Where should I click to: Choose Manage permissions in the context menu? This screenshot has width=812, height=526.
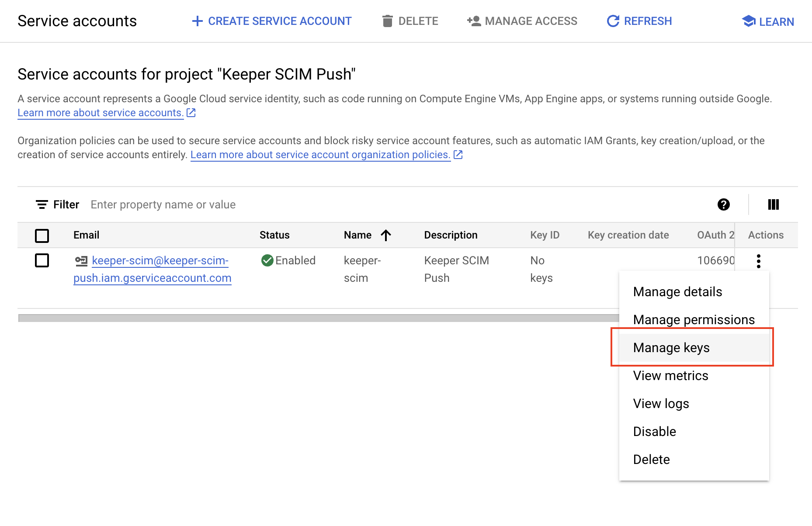pos(694,320)
